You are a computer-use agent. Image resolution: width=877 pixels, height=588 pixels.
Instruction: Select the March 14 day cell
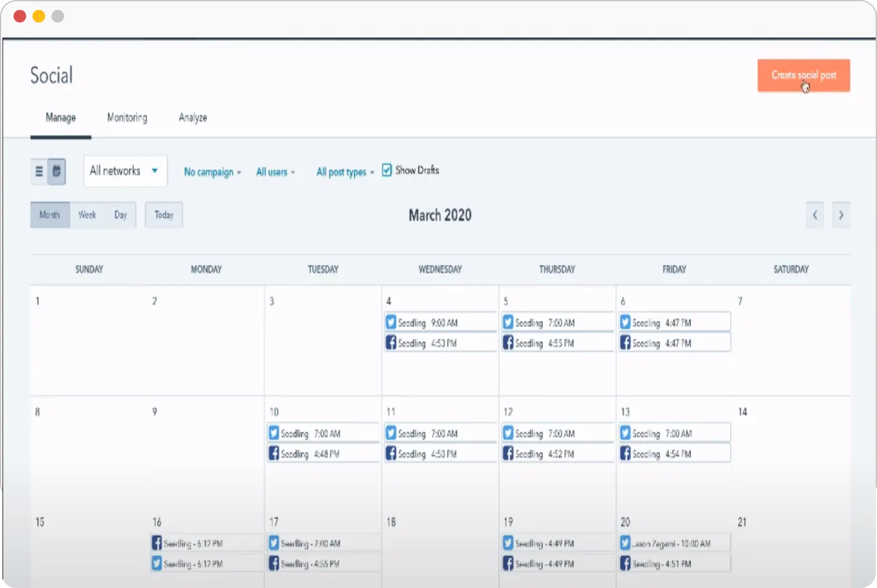(x=792, y=451)
